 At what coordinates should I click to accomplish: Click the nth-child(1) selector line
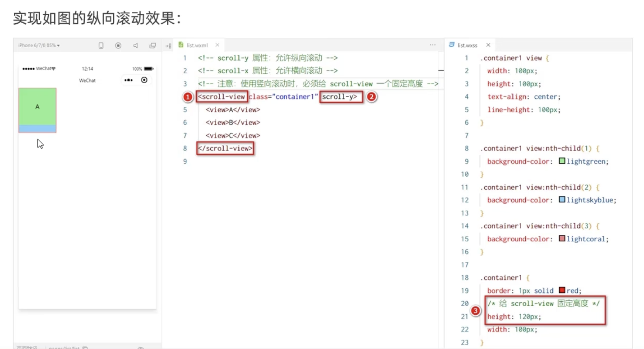pos(539,148)
